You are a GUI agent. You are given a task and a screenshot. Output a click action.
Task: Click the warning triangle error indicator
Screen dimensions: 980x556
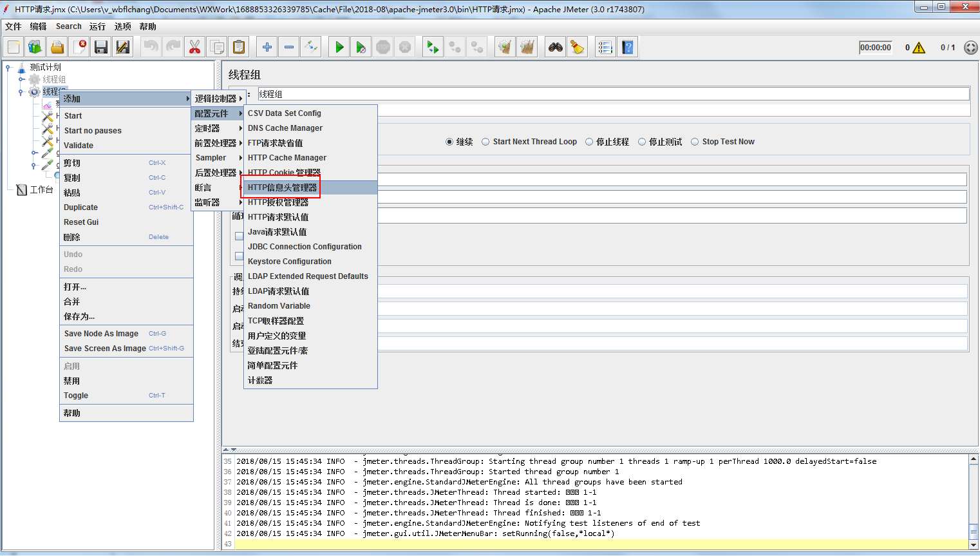point(919,48)
